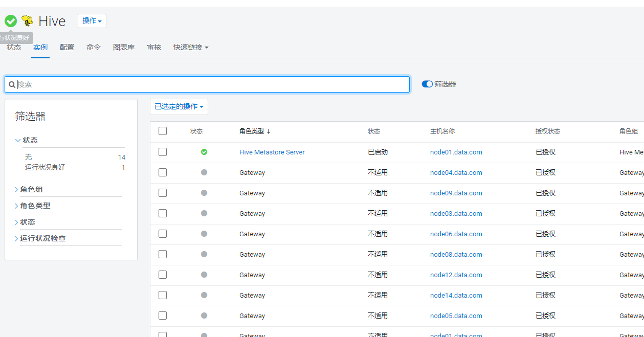Click gray status dot in node03 row
The width and height of the screenshot is (644, 337).
(x=204, y=213)
